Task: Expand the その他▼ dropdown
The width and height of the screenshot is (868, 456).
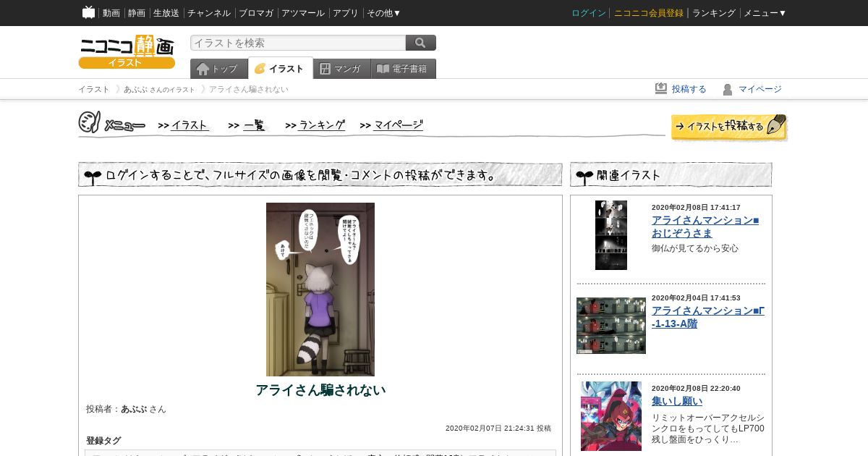Action: tap(384, 13)
